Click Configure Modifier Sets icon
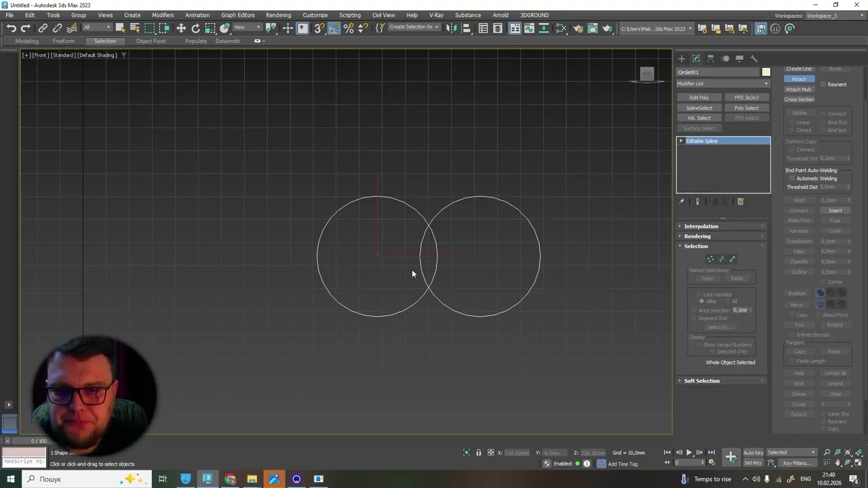This screenshot has width=868, height=488. pyautogui.click(x=741, y=201)
